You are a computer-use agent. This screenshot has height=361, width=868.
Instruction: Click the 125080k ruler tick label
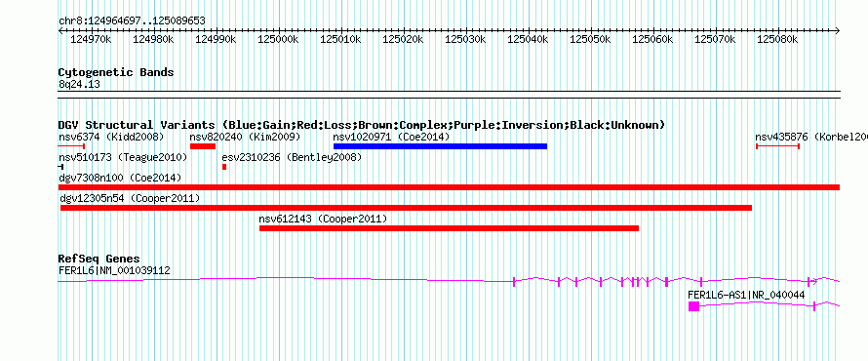[x=777, y=39]
